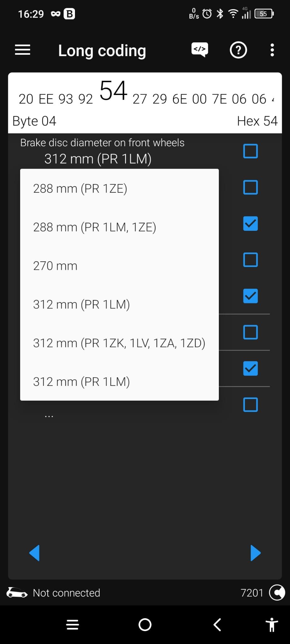This screenshot has height=644, width=290.
Task: Pick 312 mm (PR 1ZK, 1LV, 1ZA, 1ZD)
Action: click(x=119, y=343)
